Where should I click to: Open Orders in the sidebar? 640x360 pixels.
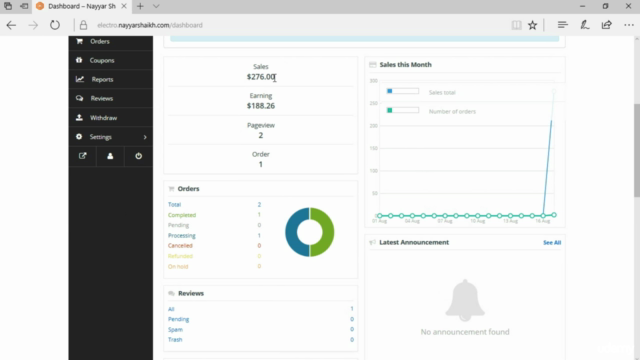click(111, 41)
